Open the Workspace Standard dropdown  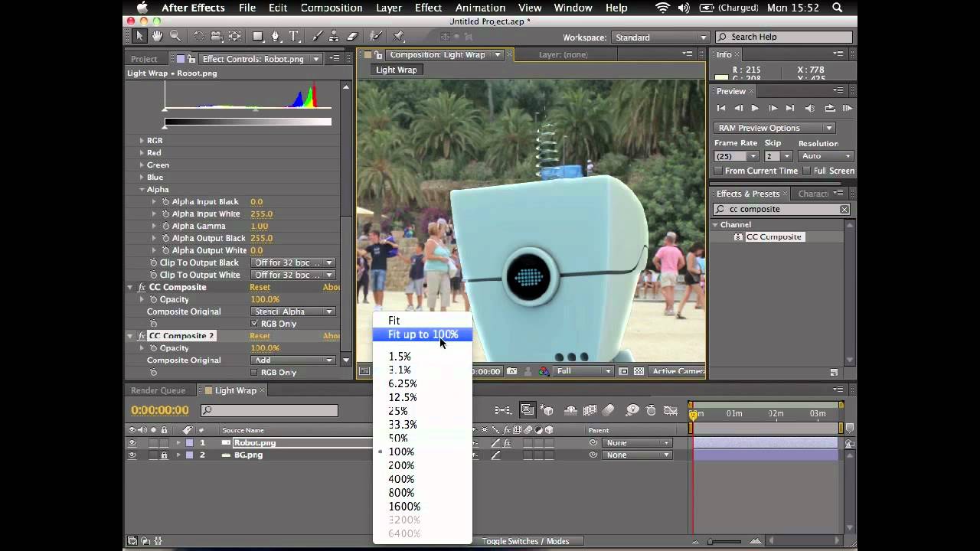coord(660,37)
